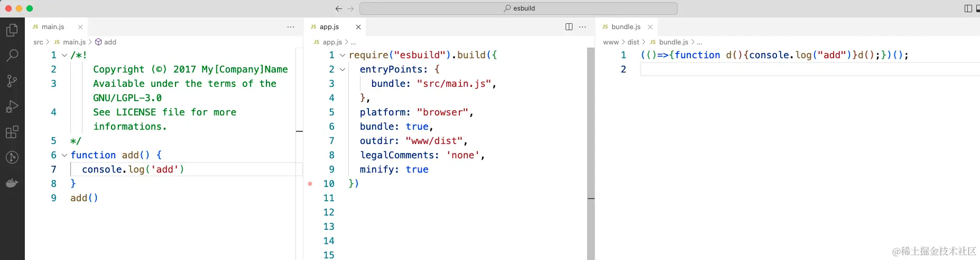
Task: Click 'function add()' on main.js line 6
Action: 110,155
